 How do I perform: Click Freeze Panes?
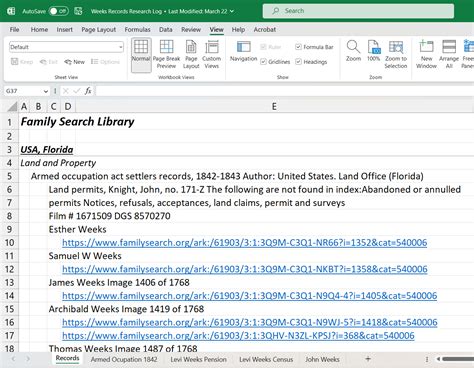tap(468, 54)
